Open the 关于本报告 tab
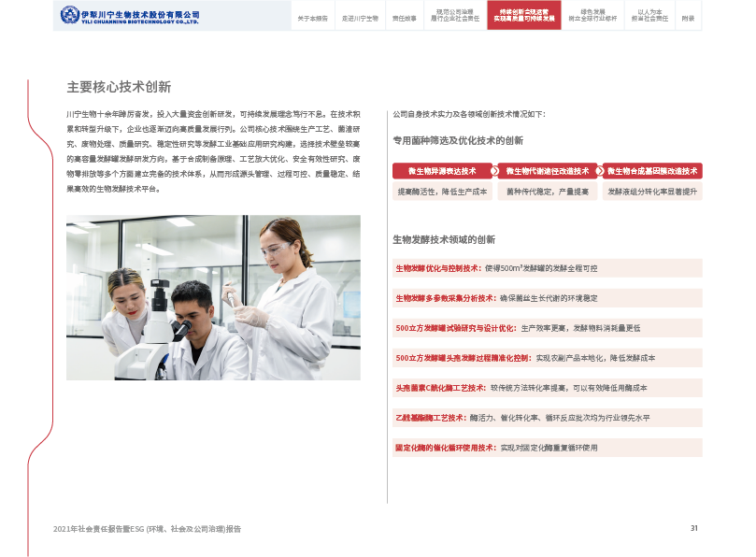This screenshot has width=756, height=557. (x=312, y=19)
